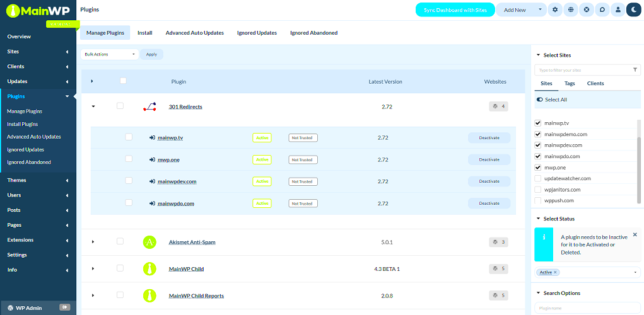Click the Akismet Anti-Spam plugin icon

tap(149, 242)
